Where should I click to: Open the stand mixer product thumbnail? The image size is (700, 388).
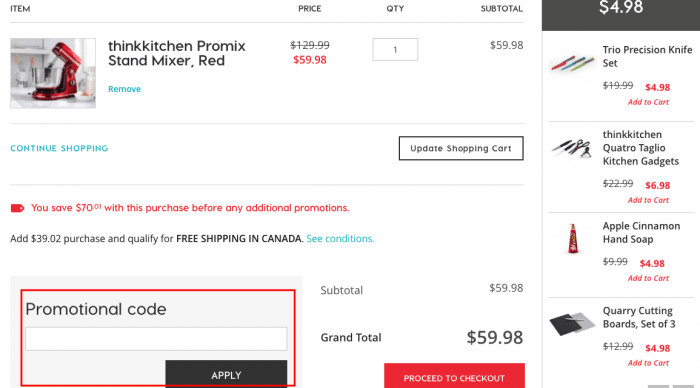pyautogui.click(x=53, y=73)
